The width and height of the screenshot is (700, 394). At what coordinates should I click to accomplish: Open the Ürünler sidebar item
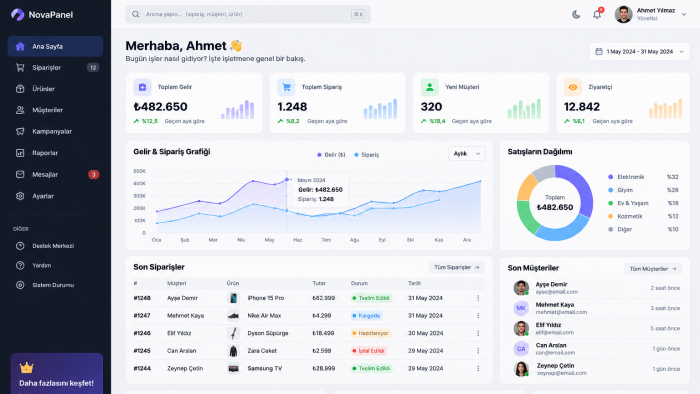(x=55, y=89)
